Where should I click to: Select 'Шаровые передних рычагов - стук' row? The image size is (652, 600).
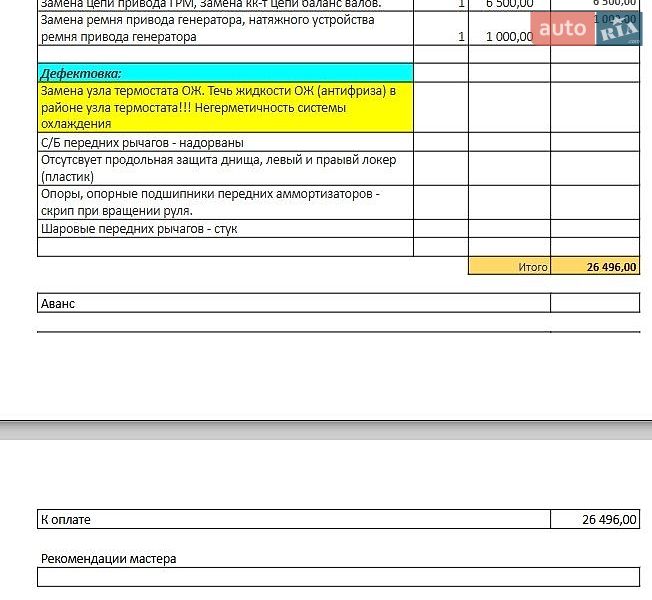225,229
